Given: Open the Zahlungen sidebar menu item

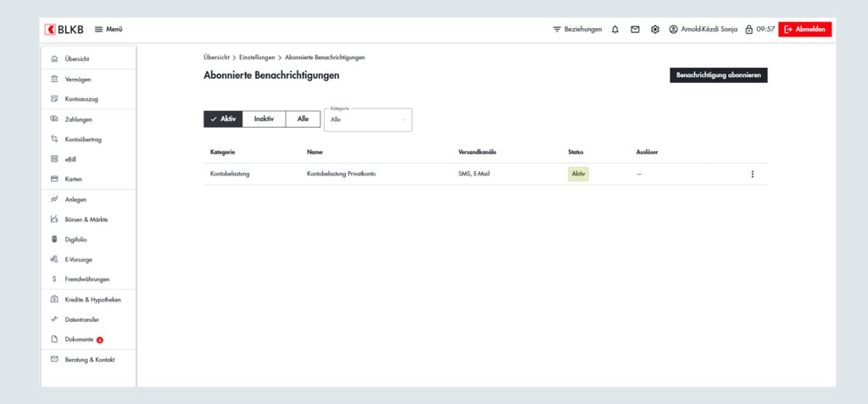Looking at the screenshot, I should (x=88, y=119).
